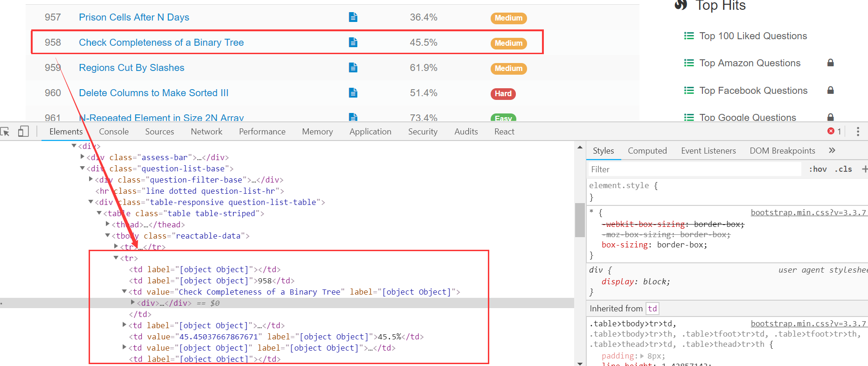Select the Styles sidebar tab
This screenshot has height=366, width=868.
pyautogui.click(x=604, y=151)
